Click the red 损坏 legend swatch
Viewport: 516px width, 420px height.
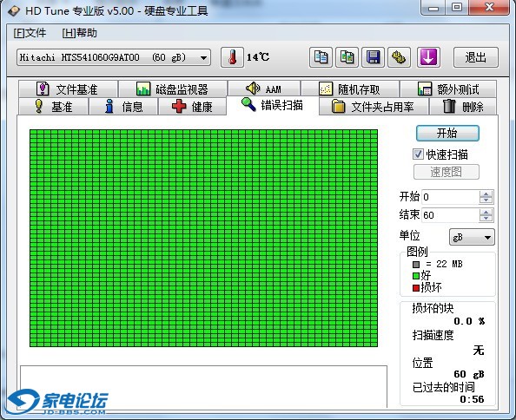tap(416, 288)
